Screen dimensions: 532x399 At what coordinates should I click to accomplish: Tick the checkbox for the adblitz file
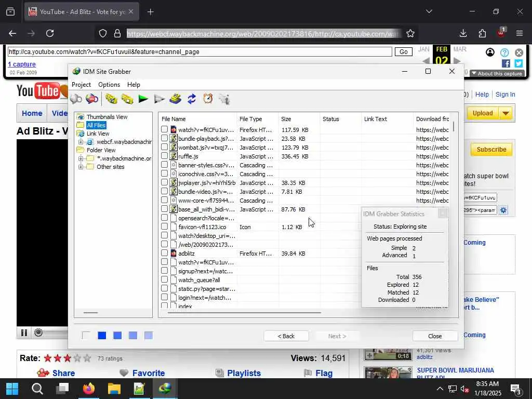pos(165,253)
